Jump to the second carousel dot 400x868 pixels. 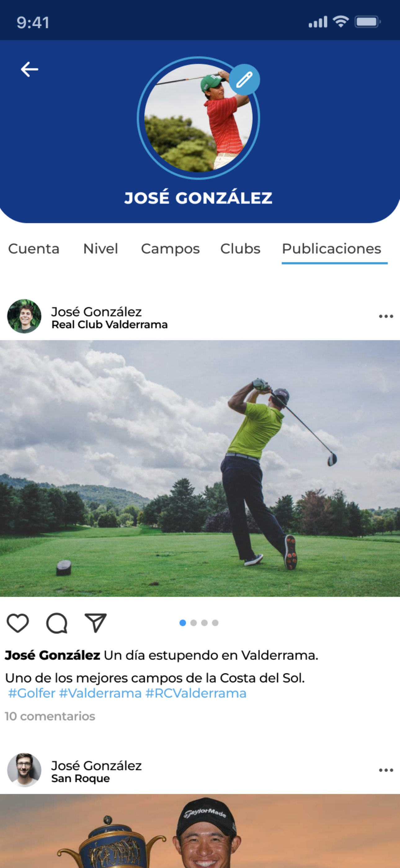[193, 623]
